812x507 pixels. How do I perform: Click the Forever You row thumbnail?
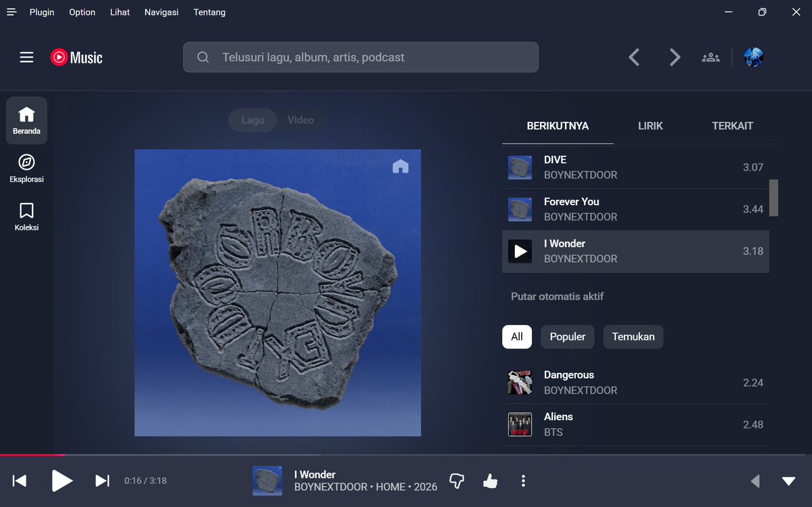click(x=520, y=209)
